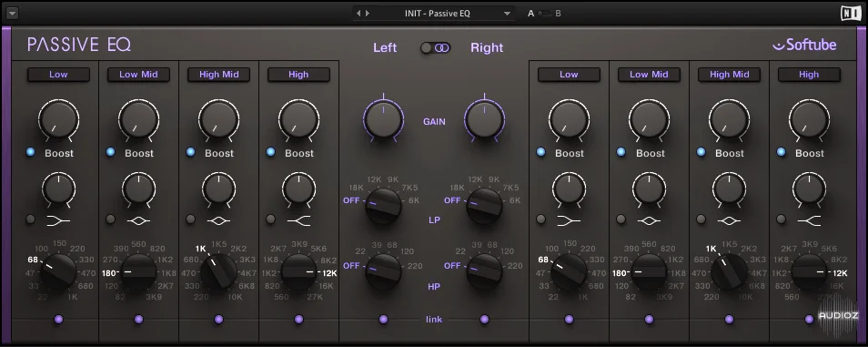Viewport: 868px width, 347px height.
Task: Click left Low Mid frequency selector set to 180
Action: 138,272
